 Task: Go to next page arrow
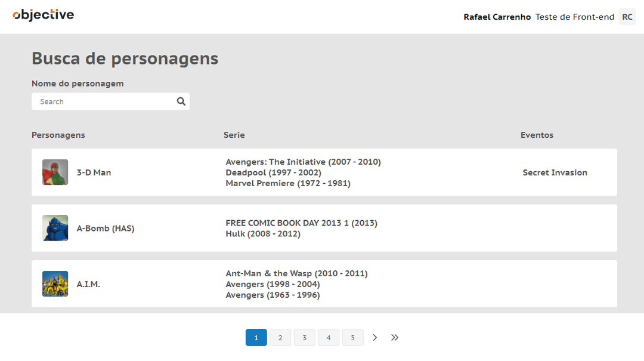(374, 338)
